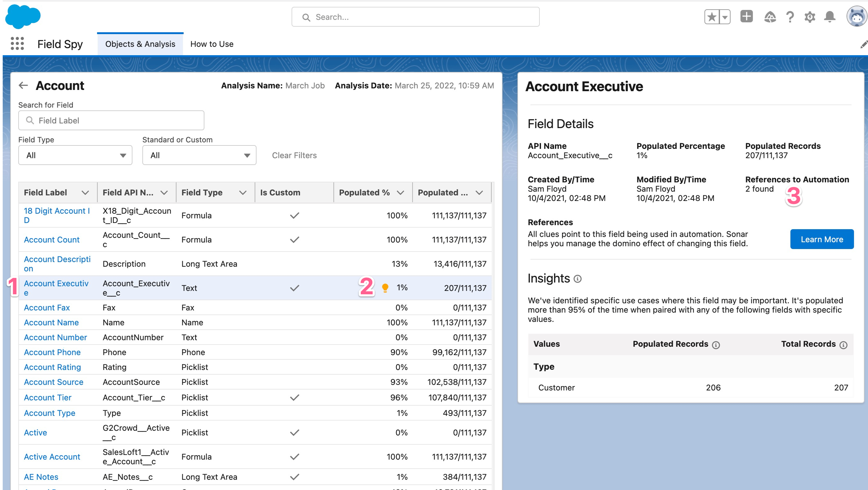Open the Account Source field link
Screen dimensions: 868x490
click(x=54, y=382)
